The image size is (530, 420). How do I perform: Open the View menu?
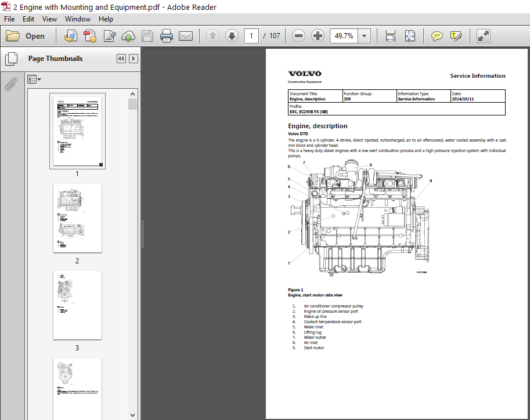point(49,19)
